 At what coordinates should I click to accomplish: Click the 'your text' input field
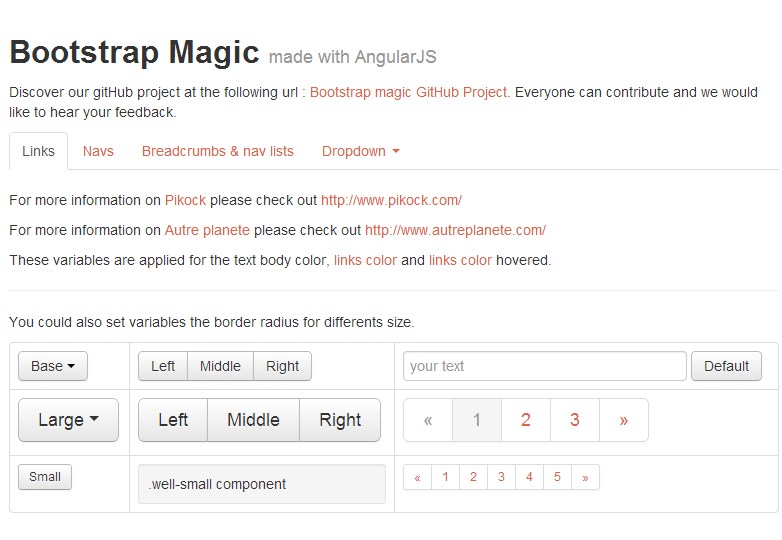(544, 366)
